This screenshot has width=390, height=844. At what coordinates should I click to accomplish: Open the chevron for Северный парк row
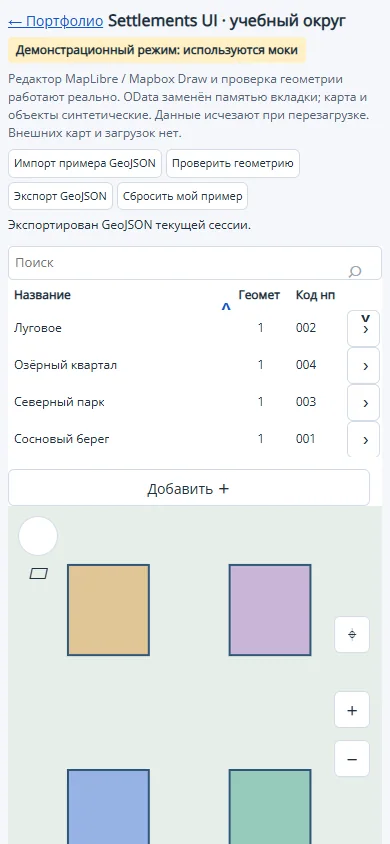pos(364,403)
